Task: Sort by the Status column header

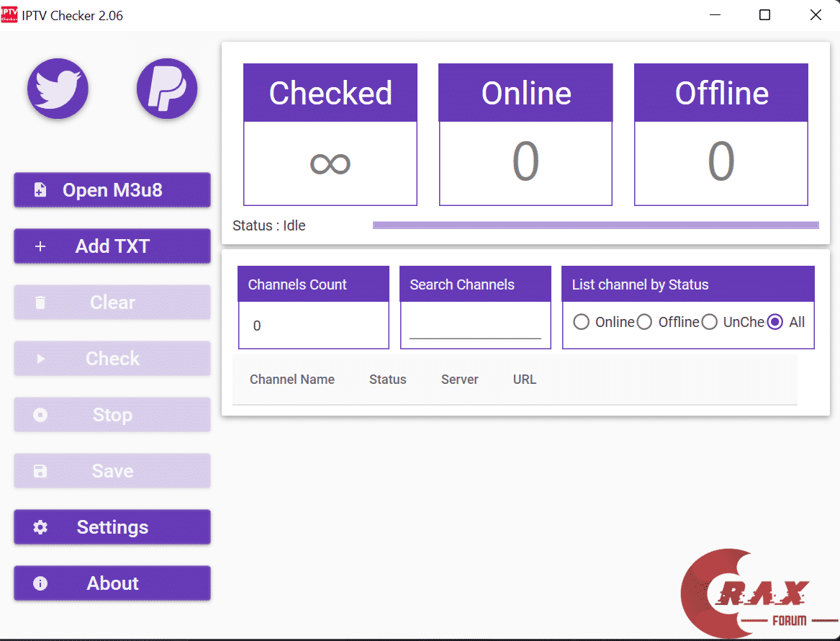Action: [388, 380]
